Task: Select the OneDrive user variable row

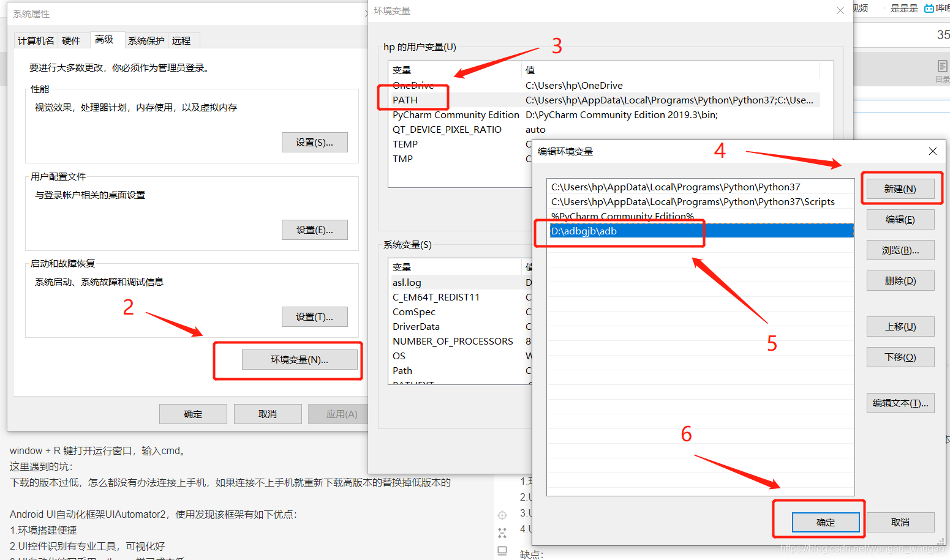Action: pos(604,85)
